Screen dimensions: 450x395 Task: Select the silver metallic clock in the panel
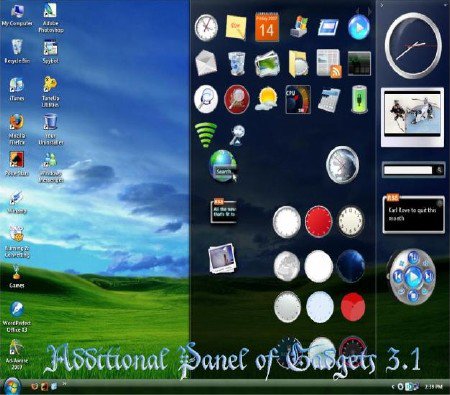(x=342, y=165)
